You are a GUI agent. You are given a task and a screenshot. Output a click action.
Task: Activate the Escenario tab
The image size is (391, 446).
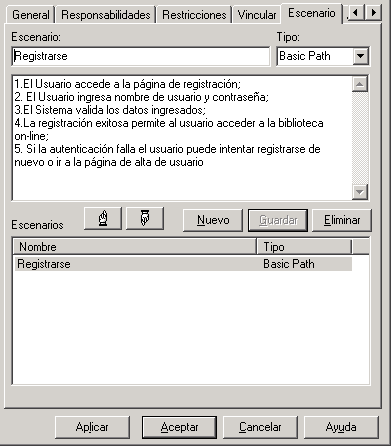312,13
